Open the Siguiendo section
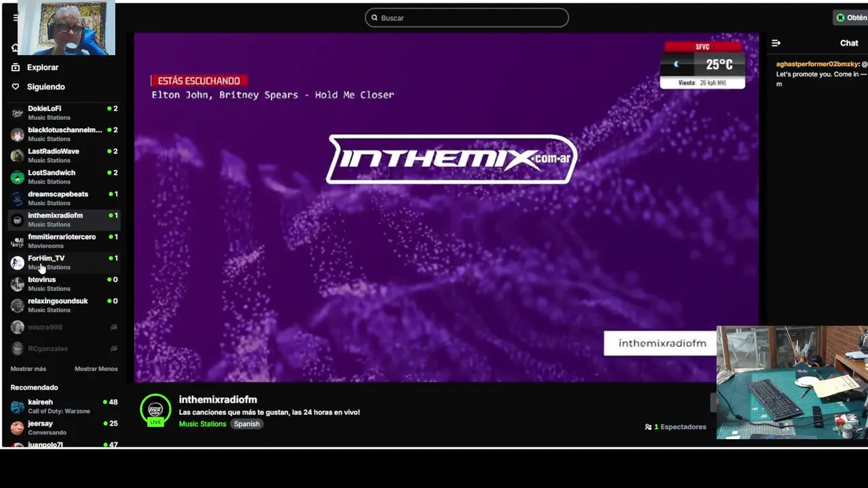868x488 pixels. [x=46, y=87]
